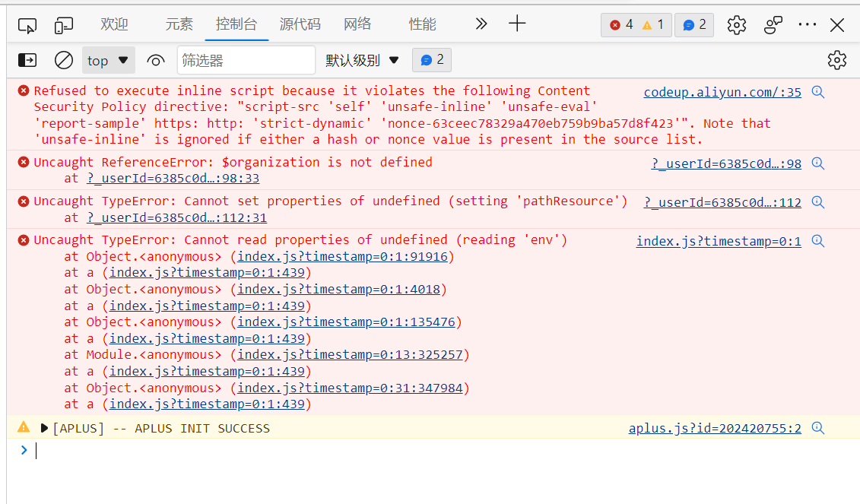
Task: Open the feedback/profile icon in top bar
Action: pyautogui.click(x=773, y=24)
